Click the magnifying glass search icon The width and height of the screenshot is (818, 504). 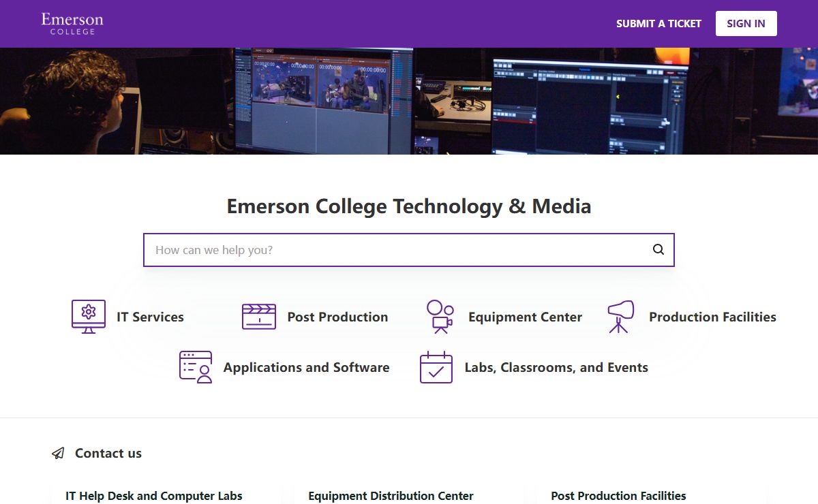[658, 249]
